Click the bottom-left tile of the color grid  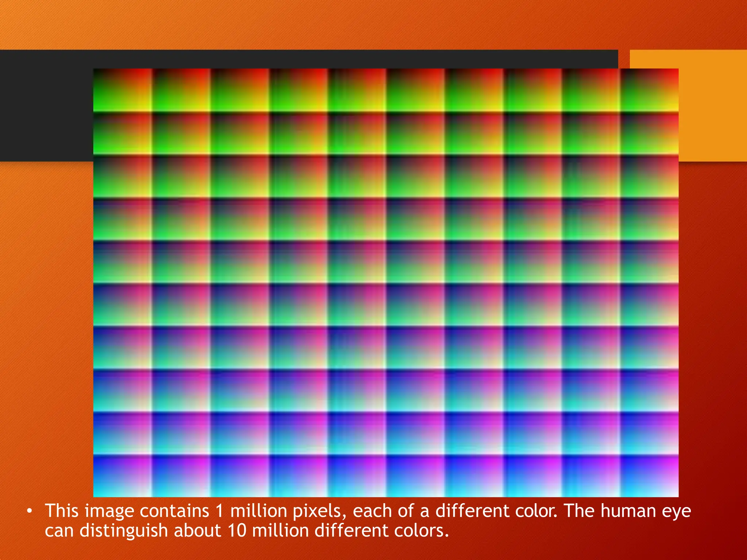tap(123, 476)
